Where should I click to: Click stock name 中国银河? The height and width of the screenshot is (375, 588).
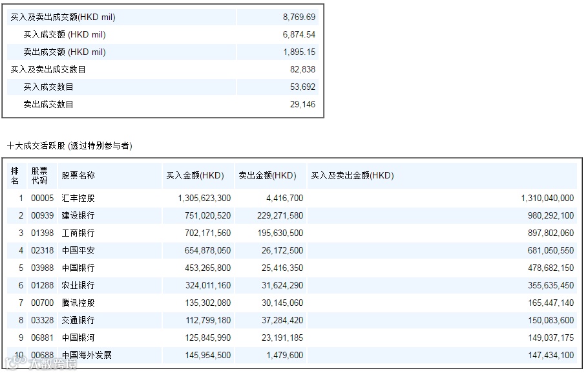tap(78, 338)
